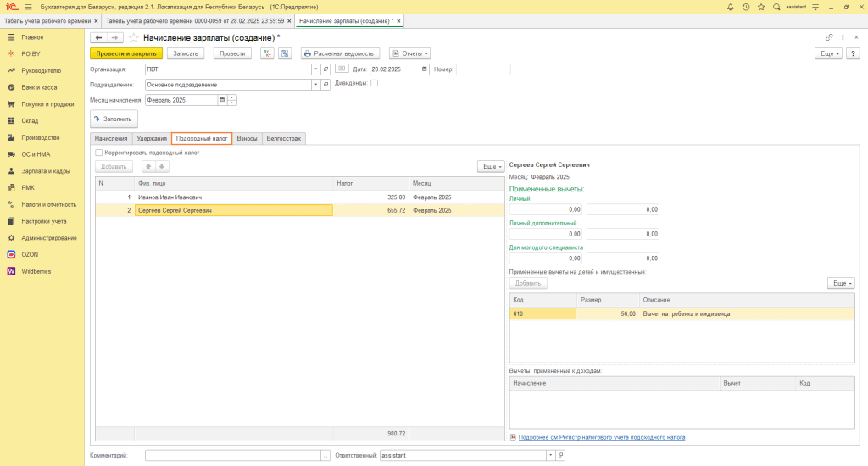Open Склад section in sidebar
This screenshot has height=466, width=868.
[x=30, y=120]
